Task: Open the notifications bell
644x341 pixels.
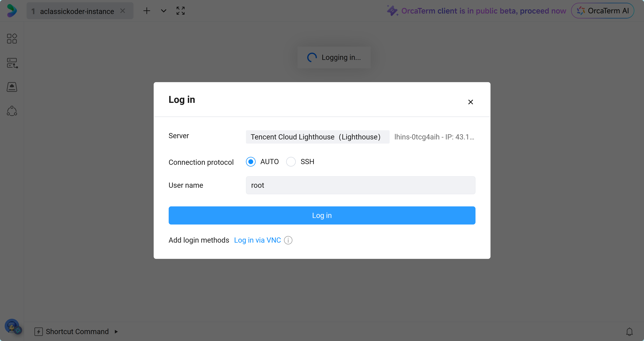Action: point(629,332)
